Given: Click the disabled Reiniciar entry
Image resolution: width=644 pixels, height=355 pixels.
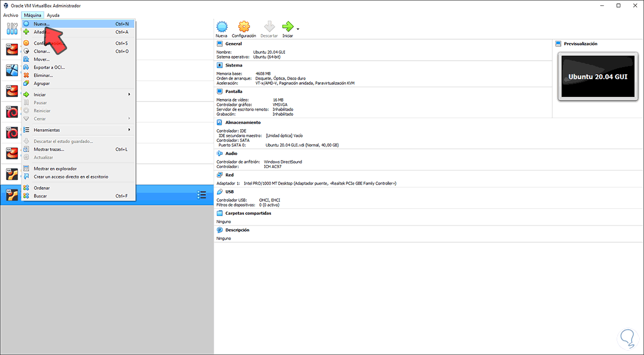Looking at the screenshot, I should coord(78,111).
